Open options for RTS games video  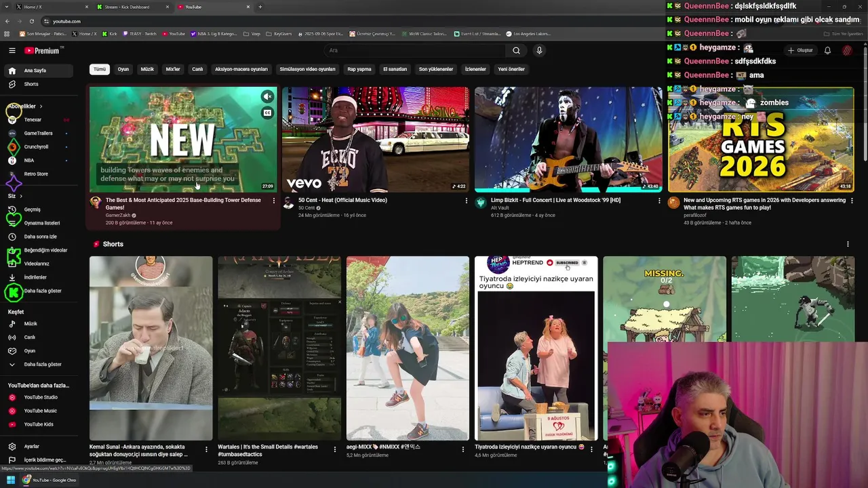[x=852, y=201]
